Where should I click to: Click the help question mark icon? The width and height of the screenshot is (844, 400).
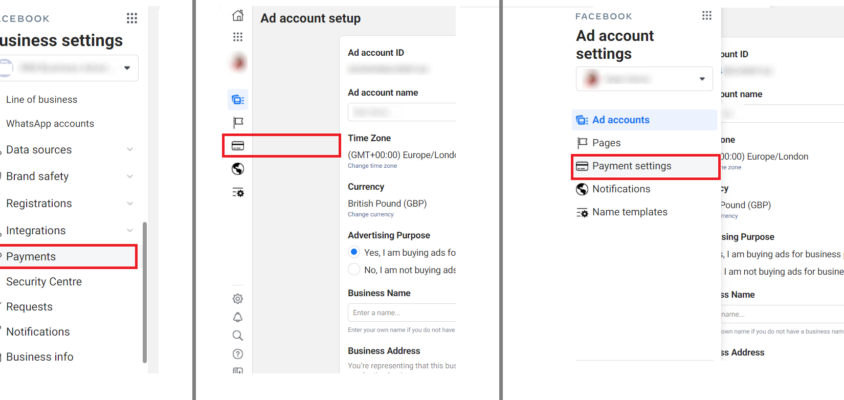click(x=237, y=354)
